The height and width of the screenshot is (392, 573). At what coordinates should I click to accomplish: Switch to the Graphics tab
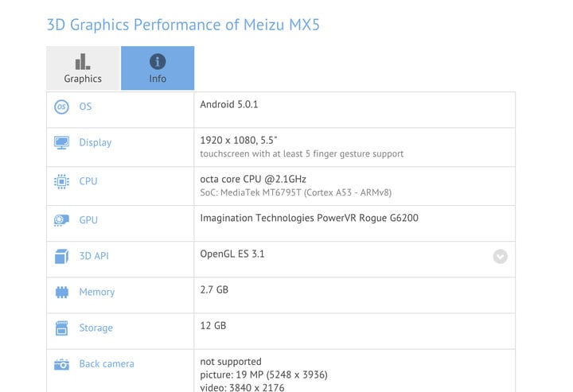83,68
